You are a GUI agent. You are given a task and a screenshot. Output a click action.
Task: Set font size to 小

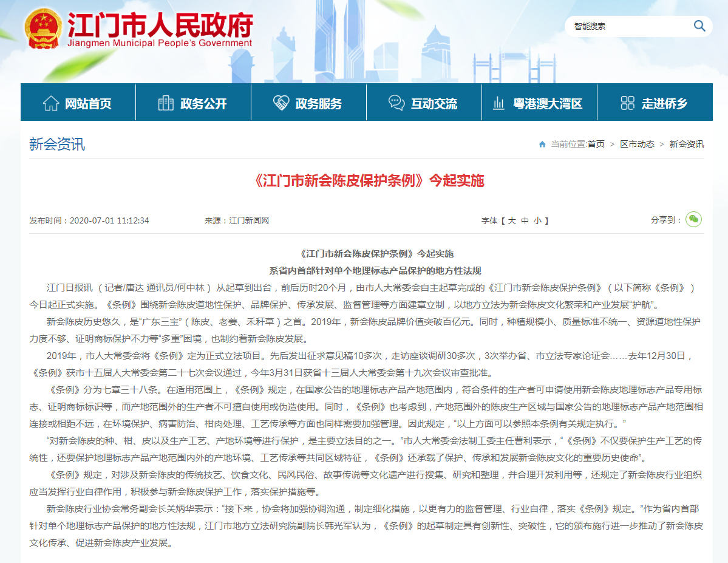(537, 220)
